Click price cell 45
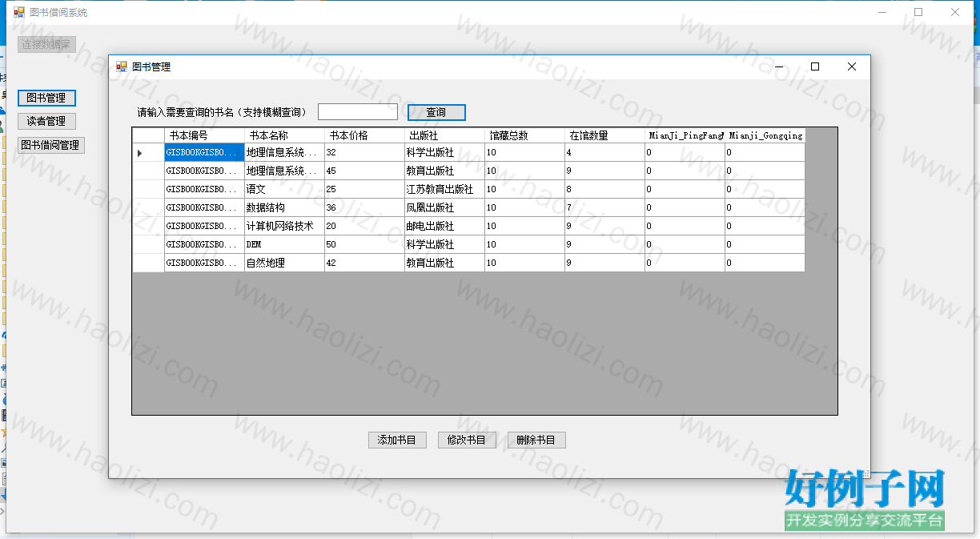The height and width of the screenshot is (539, 980). pyautogui.click(x=364, y=171)
